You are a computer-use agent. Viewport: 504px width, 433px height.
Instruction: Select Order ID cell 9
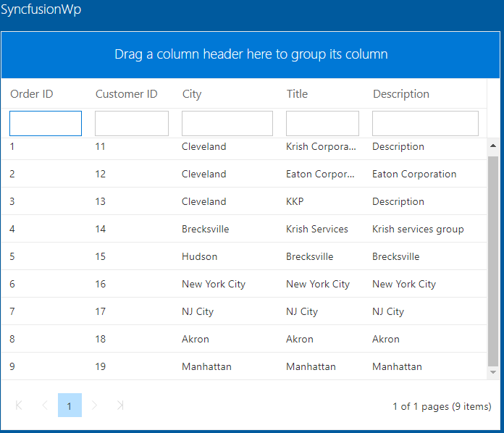pos(12,366)
